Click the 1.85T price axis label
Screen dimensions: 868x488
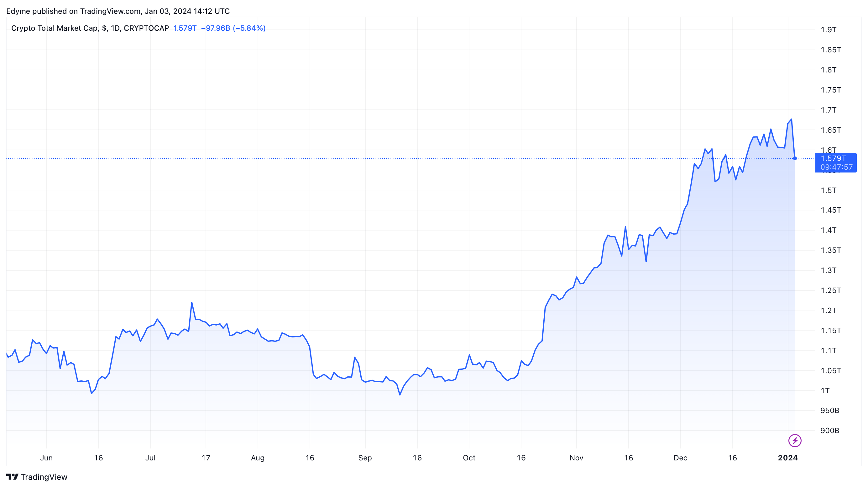(831, 50)
